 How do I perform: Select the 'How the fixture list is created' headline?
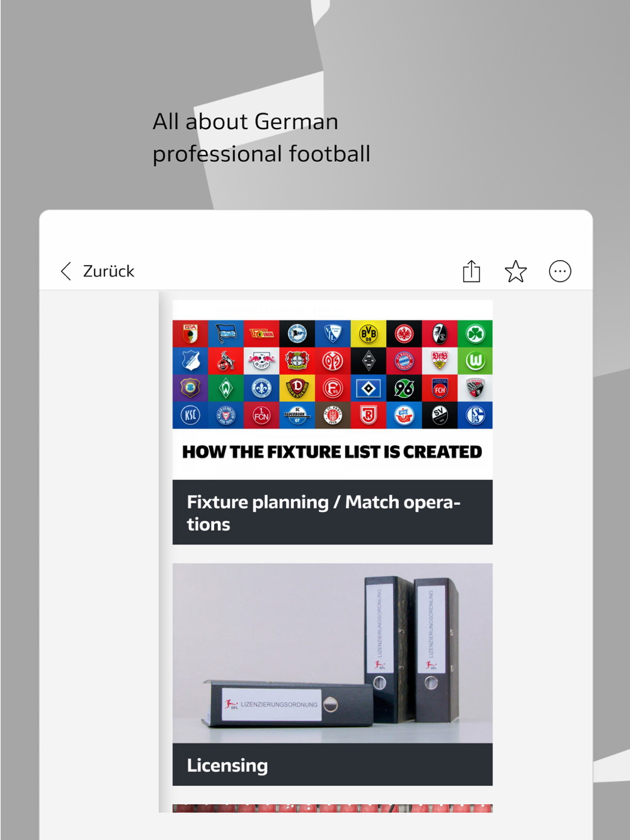pos(332,452)
